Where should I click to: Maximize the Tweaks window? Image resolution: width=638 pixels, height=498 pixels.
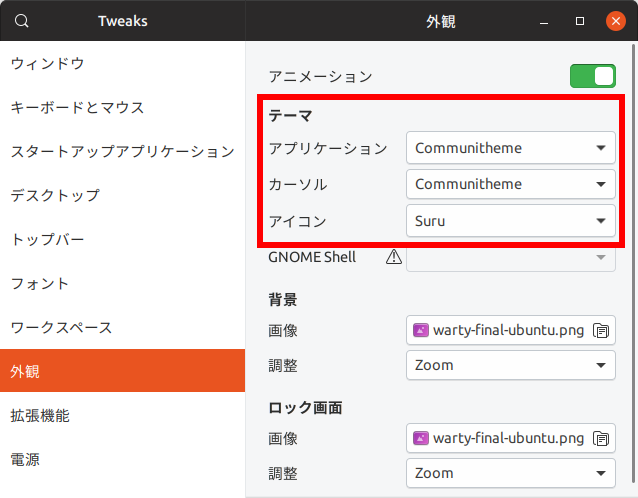click(580, 21)
